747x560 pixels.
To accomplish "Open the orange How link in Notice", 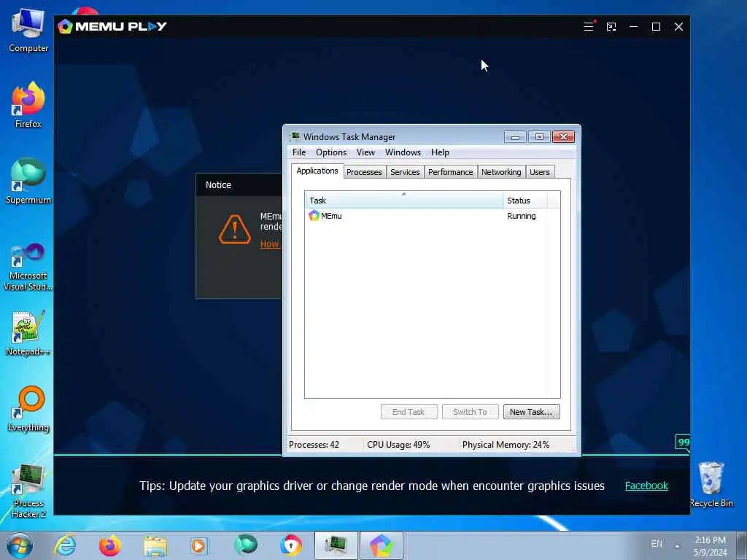I will pos(270,244).
